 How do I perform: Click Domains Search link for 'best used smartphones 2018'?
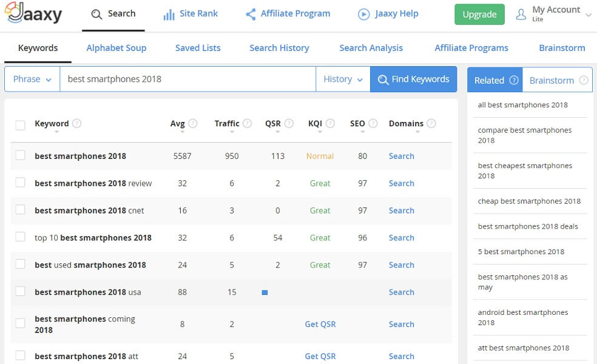401,265
